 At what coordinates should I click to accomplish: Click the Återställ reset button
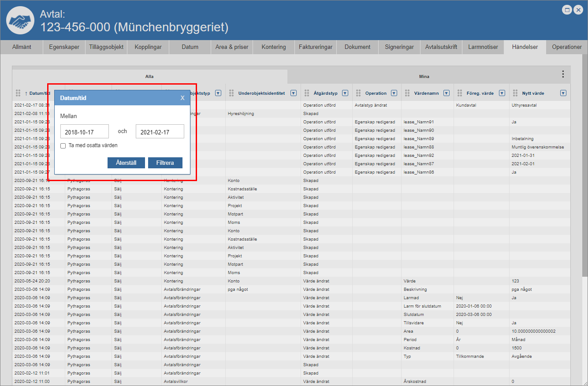pos(126,163)
